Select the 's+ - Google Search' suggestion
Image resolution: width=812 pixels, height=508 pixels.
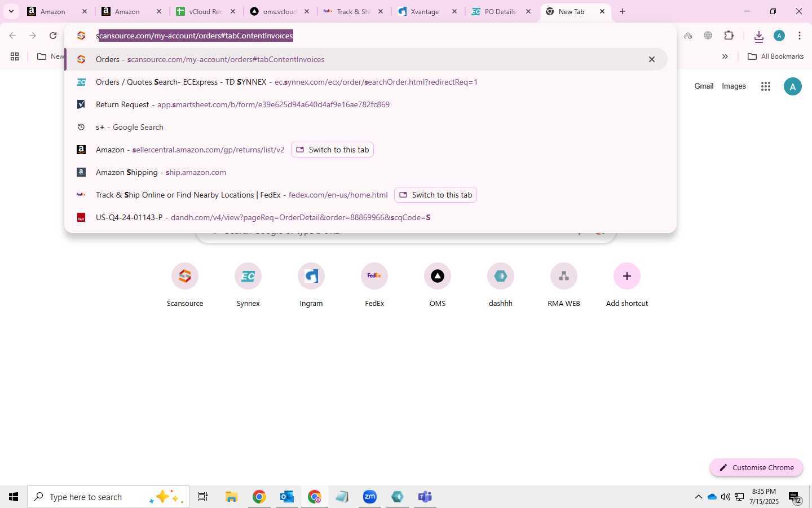coord(366,127)
